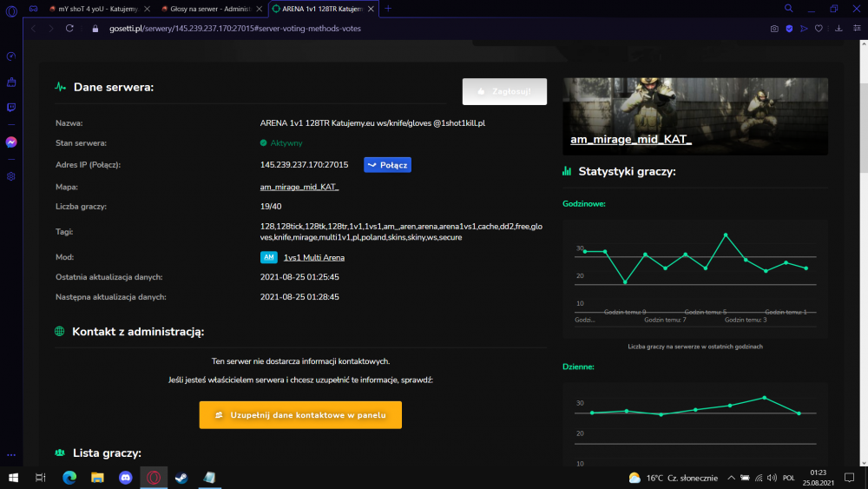The width and height of the screenshot is (868, 489).
Task: Open the GX Corner gamepad icon
Action: click(x=33, y=9)
